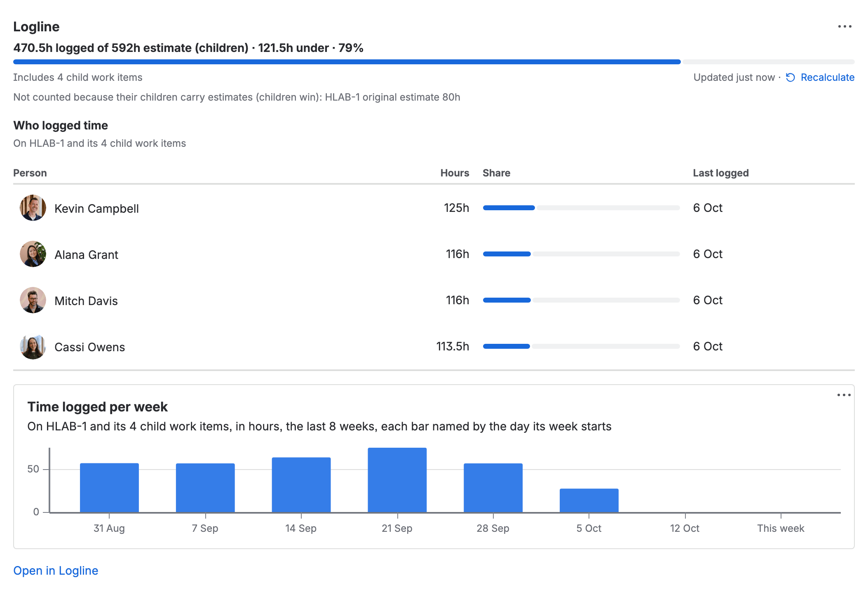868x592 pixels.
Task: Click Kevin Campbell's avatar
Action: tap(33, 208)
